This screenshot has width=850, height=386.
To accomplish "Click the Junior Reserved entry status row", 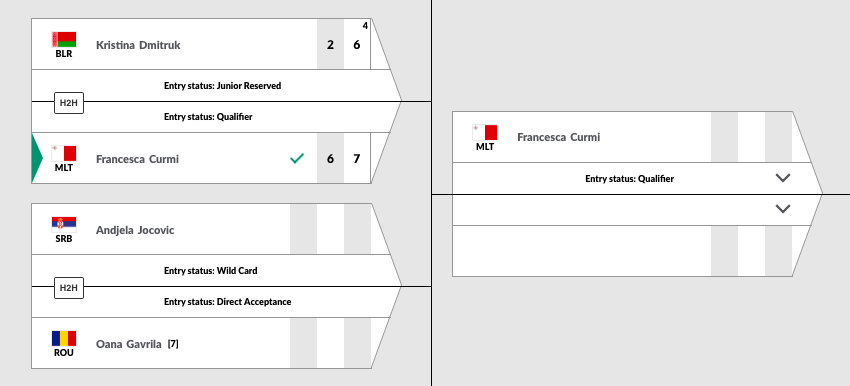I will point(216,86).
